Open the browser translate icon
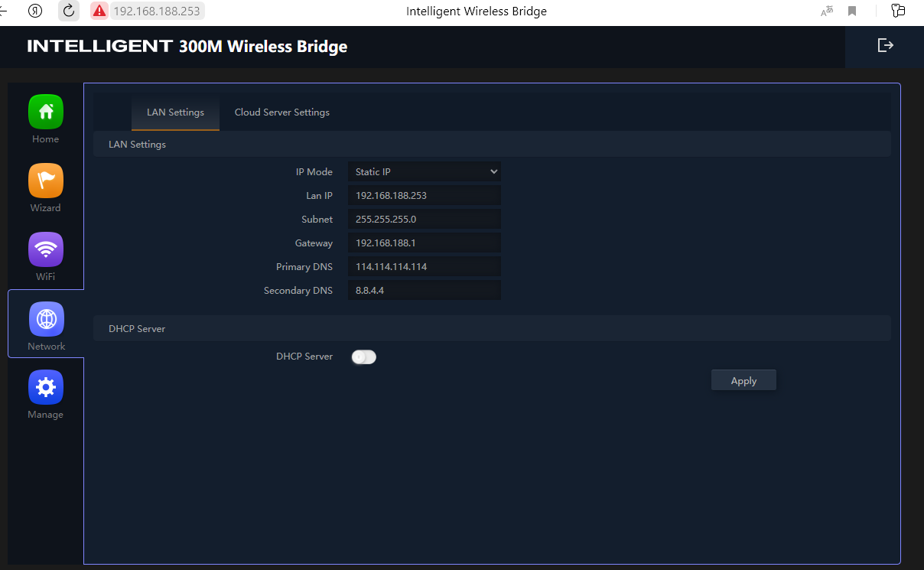This screenshot has height=570, width=924. tap(827, 11)
